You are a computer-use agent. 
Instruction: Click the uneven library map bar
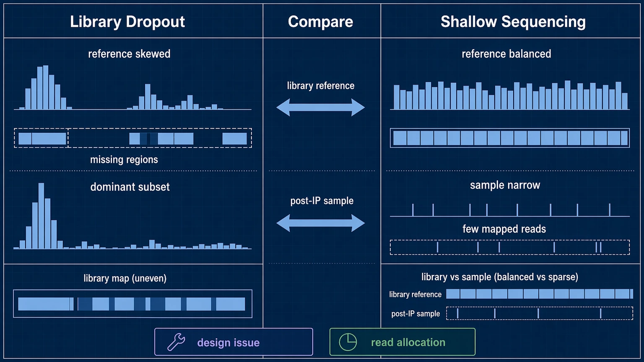133,304
